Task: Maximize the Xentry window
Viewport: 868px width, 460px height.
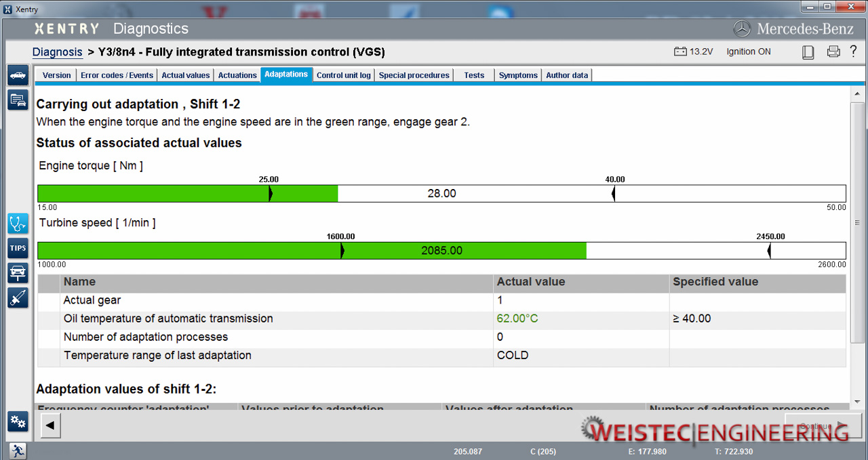Action: tap(827, 7)
